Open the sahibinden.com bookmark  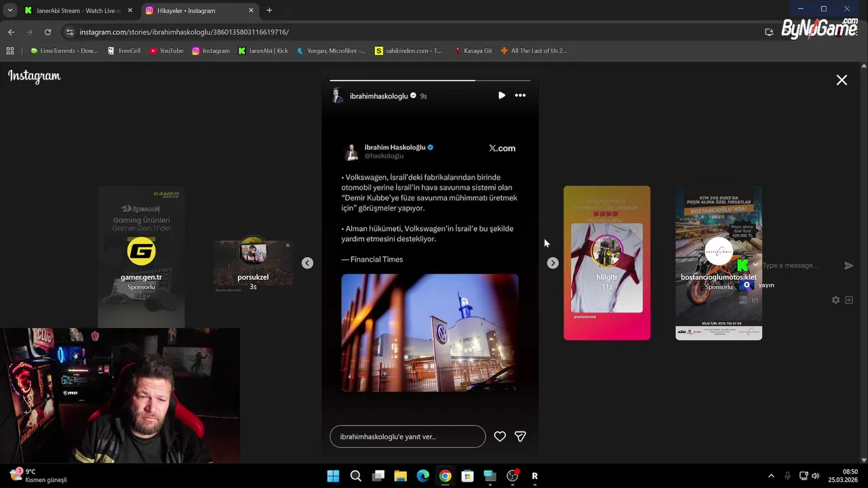pos(408,51)
